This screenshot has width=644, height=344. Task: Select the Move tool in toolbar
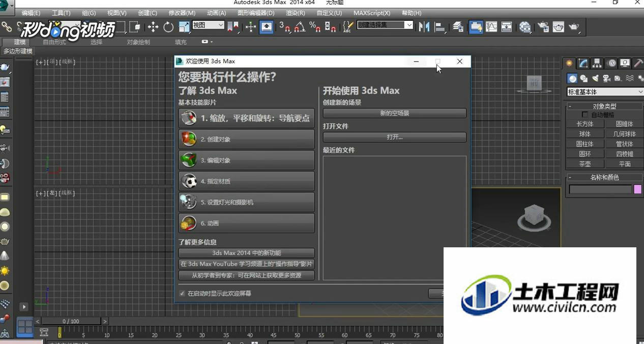click(153, 27)
